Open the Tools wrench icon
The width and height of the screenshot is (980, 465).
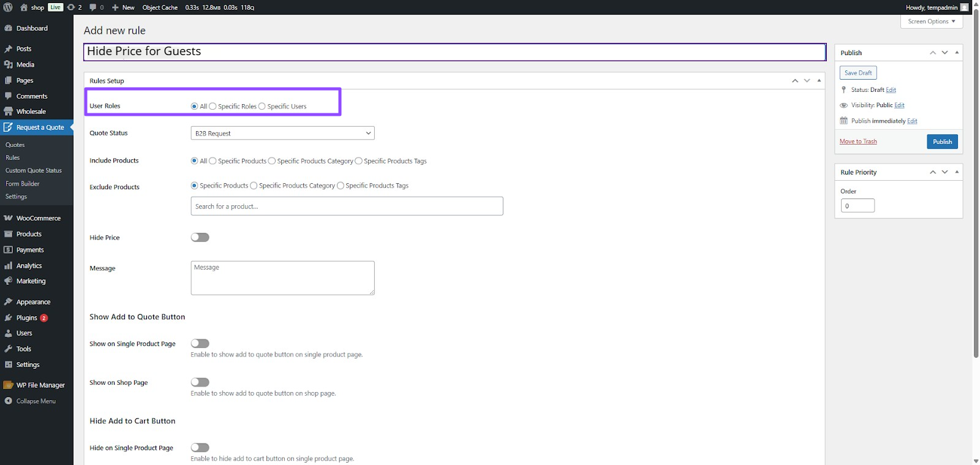click(x=8, y=349)
